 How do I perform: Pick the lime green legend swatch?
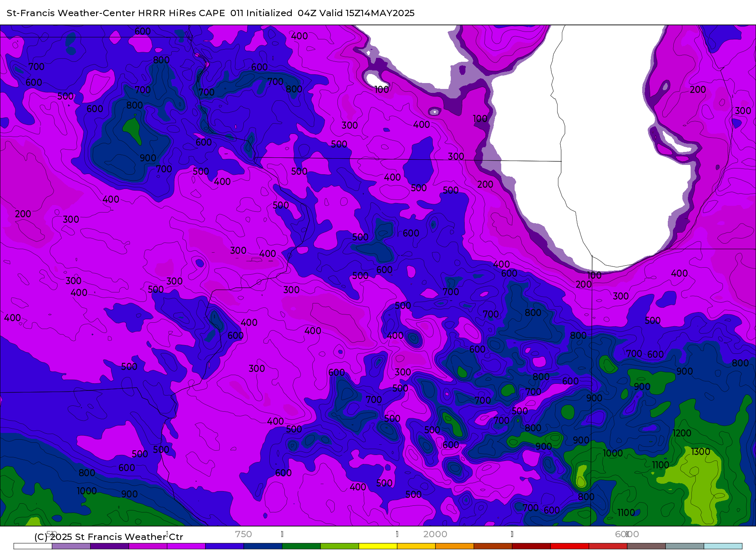click(x=340, y=546)
